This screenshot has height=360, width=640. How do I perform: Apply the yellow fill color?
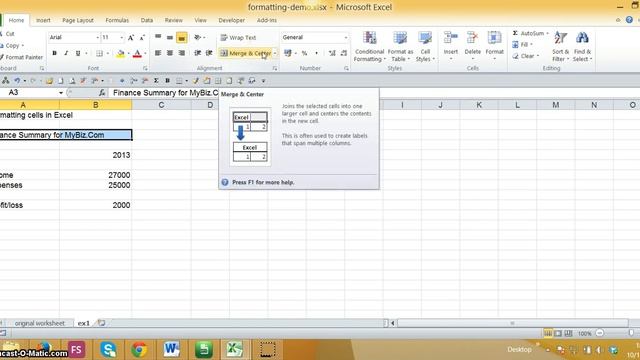point(120,53)
